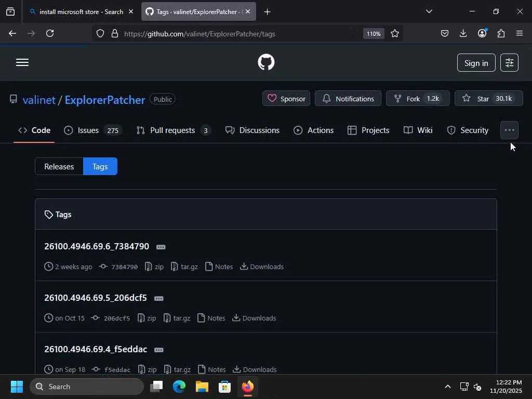
Task: Open Firefox application menu
Action: click(x=520, y=33)
